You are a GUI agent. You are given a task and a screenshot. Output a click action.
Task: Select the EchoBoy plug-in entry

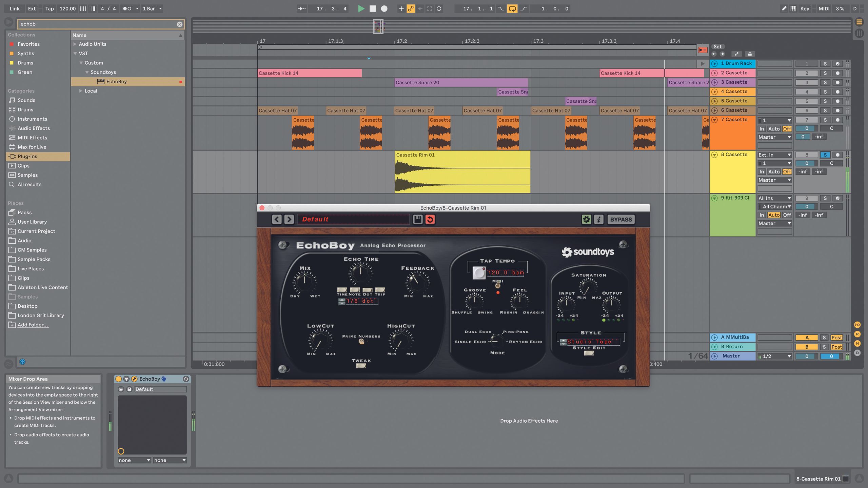click(x=127, y=82)
